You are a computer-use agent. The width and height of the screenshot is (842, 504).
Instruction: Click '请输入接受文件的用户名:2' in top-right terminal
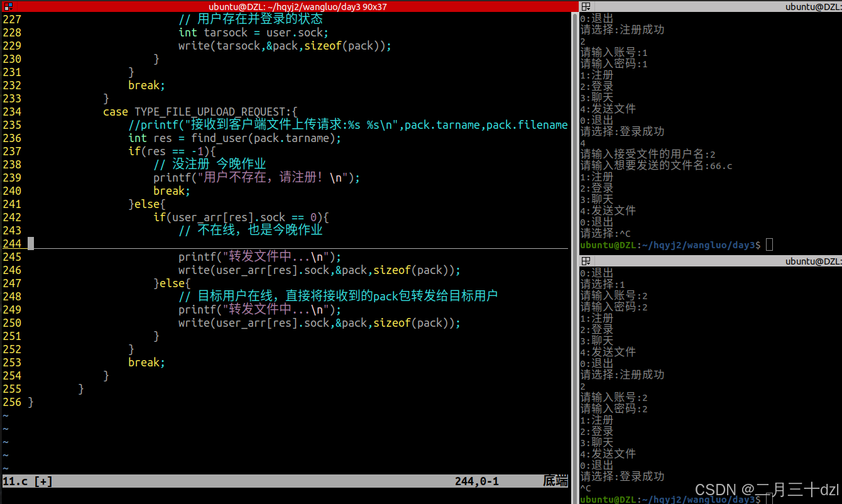coord(648,155)
